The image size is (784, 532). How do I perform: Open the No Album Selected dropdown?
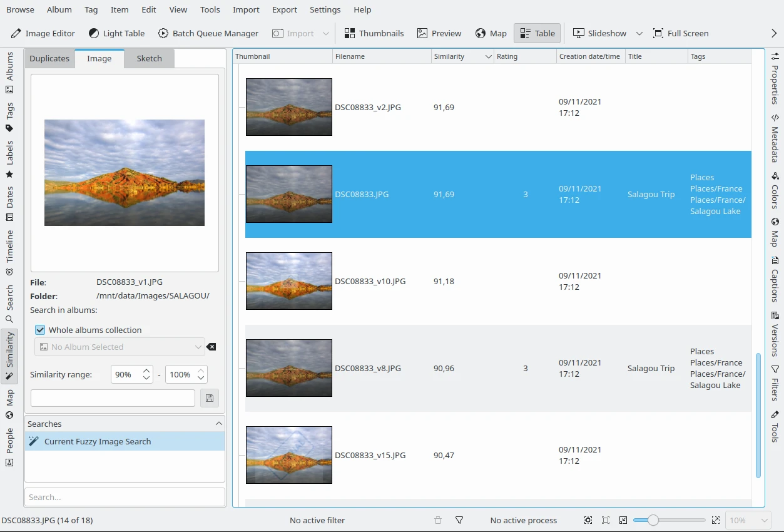point(121,347)
